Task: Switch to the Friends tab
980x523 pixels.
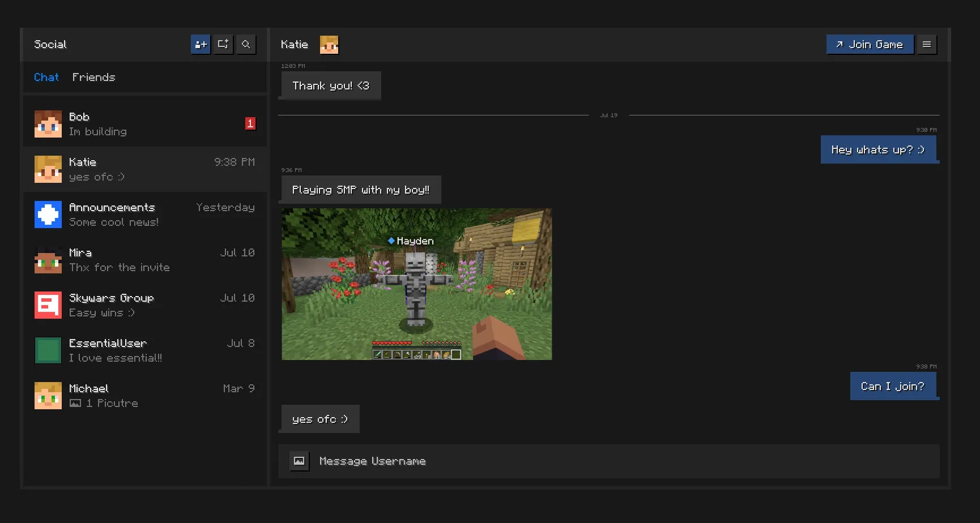Action: tap(93, 77)
